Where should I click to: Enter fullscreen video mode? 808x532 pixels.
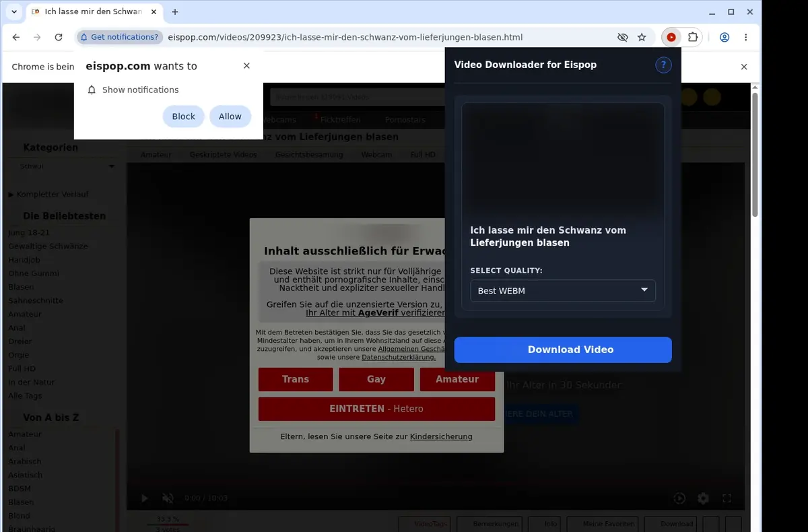tap(727, 498)
